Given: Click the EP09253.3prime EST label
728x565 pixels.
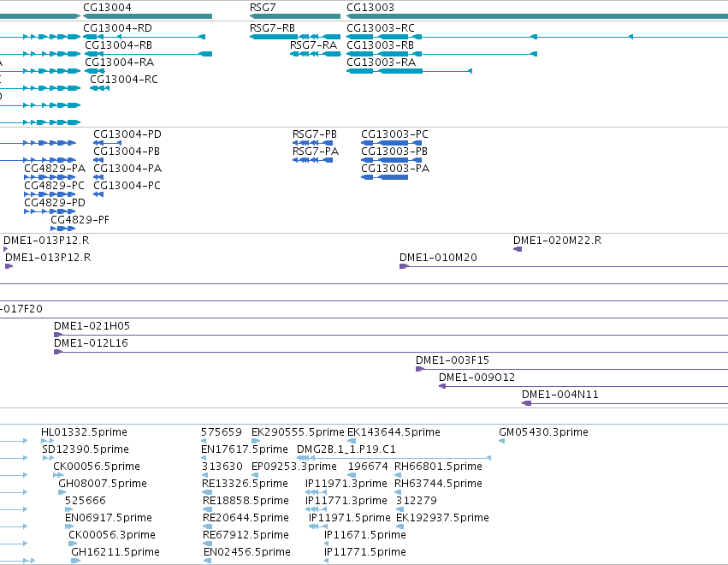Looking at the screenshot, I should point(294,467).
